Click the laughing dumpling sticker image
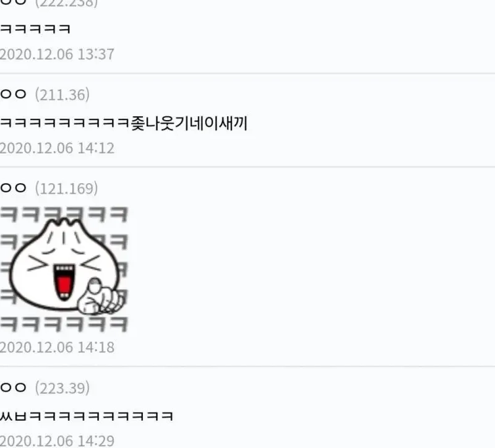 [x=64, y=269]
